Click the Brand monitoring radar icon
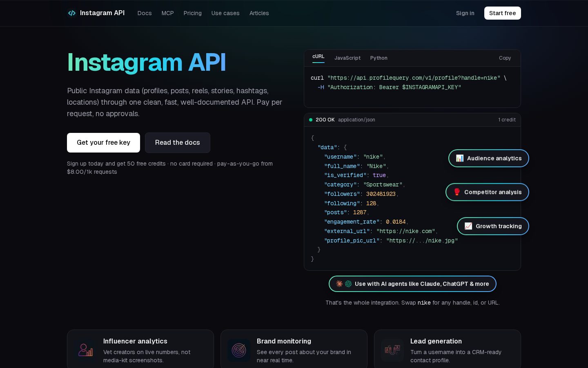The height and width of the screenshot is (368, 588). (x=239, y=350)
